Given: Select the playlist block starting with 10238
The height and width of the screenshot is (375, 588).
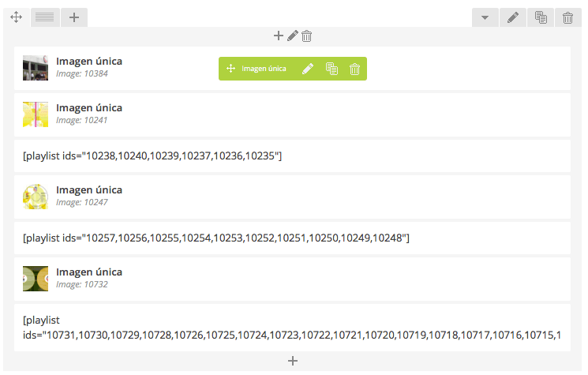Looking at the screenshot, I should point(293,156).
